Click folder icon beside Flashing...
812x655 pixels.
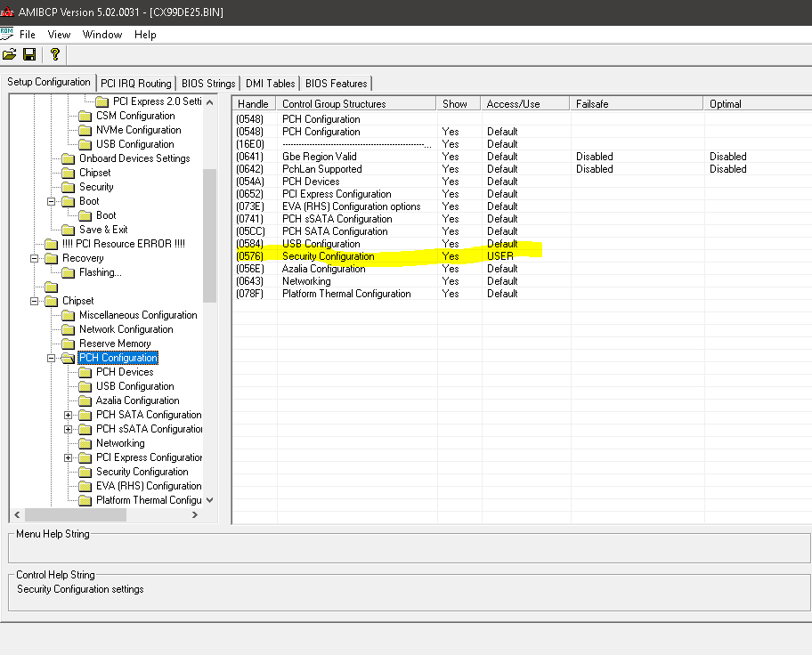pyautogui.click(x=68, y=273)
